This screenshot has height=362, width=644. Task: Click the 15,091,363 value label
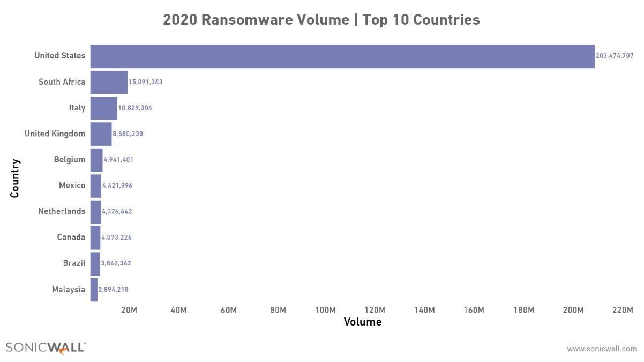[145, 82]
